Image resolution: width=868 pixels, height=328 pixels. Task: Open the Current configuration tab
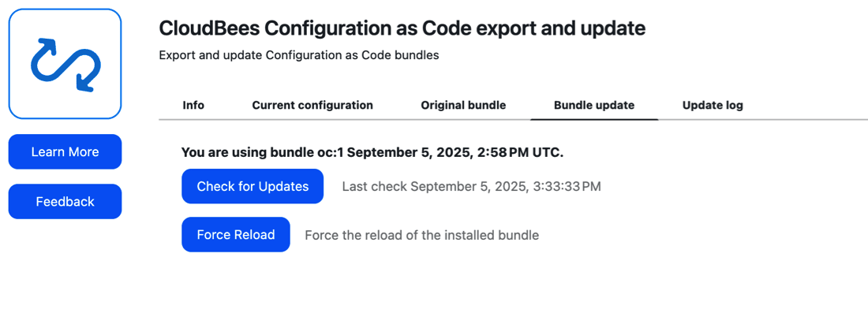point(312,105)
